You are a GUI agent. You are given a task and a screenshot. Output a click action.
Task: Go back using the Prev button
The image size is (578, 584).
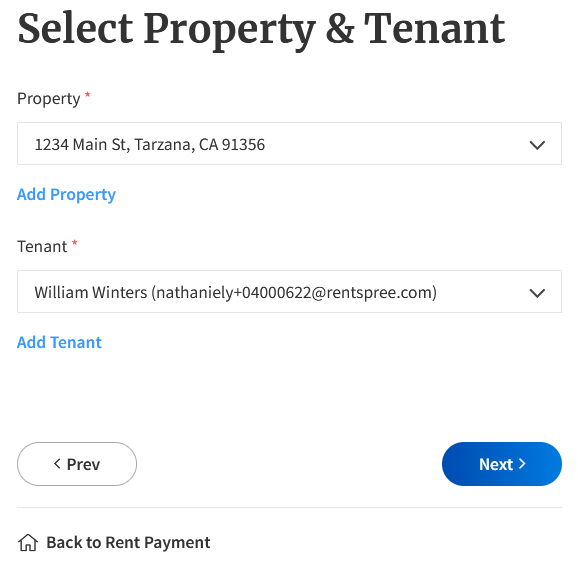[77, 464]
